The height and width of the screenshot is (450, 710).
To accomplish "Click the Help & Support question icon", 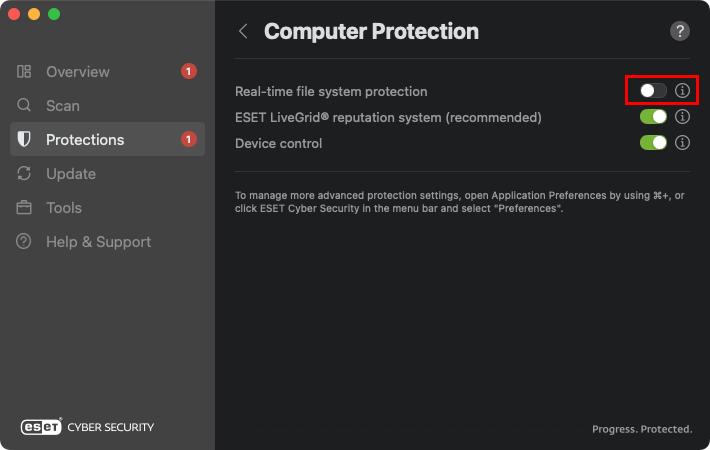I will click(25, 242).
